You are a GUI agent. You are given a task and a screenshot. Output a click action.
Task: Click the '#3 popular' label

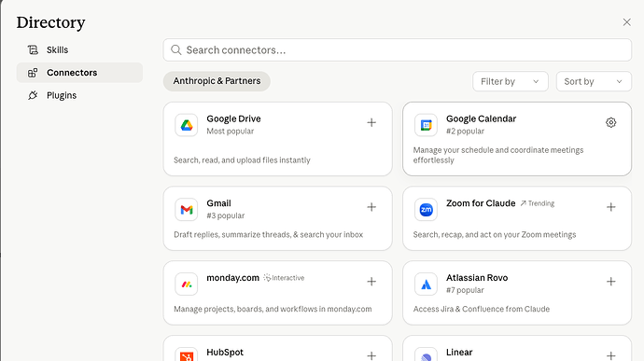point(226,215)
